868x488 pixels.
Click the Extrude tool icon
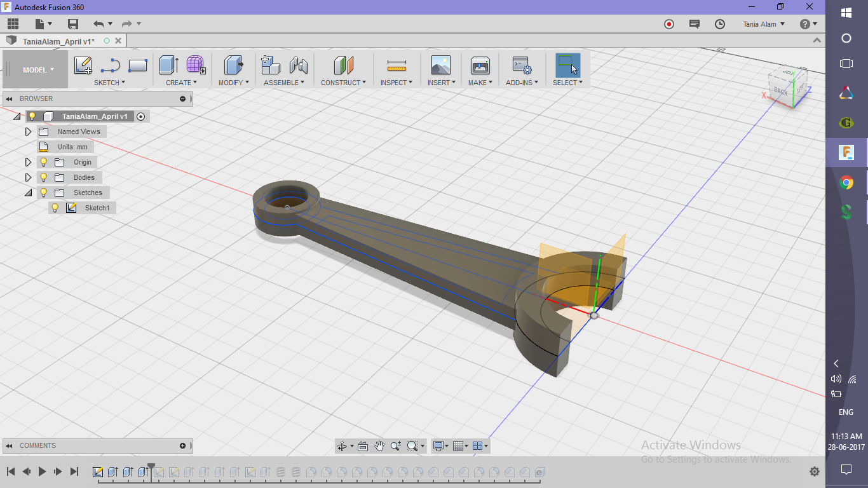[168, 65]
